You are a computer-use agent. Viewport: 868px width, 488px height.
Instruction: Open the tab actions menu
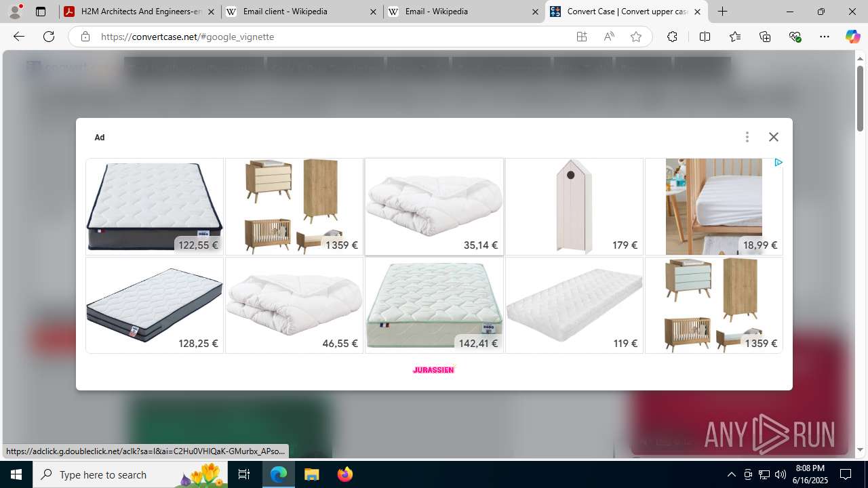(41, 12)
